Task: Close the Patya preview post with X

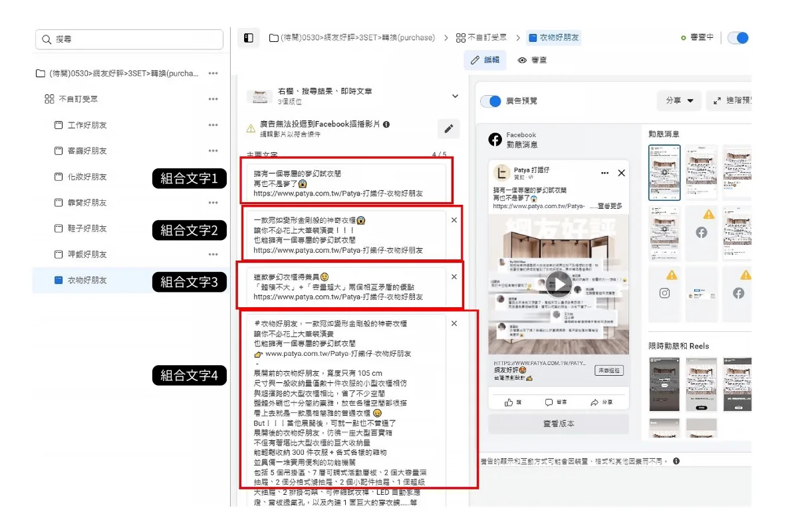Action: [x=621, y=173]
